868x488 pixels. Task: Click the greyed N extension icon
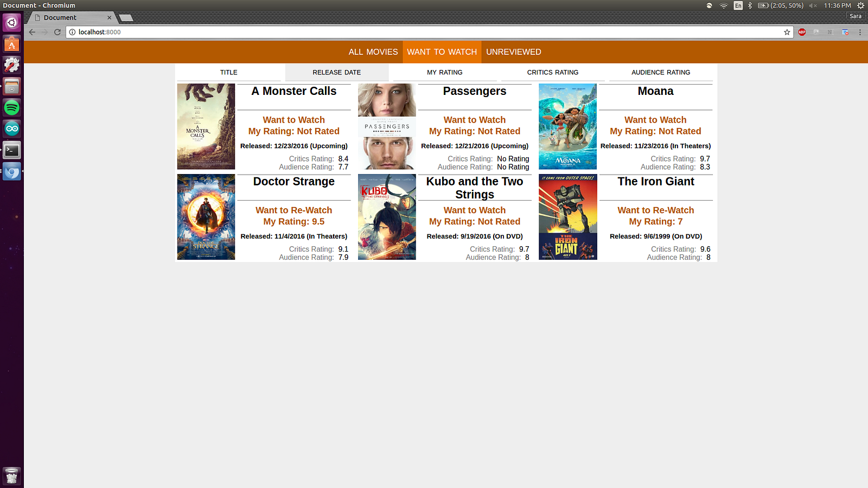tap(829, 32)
